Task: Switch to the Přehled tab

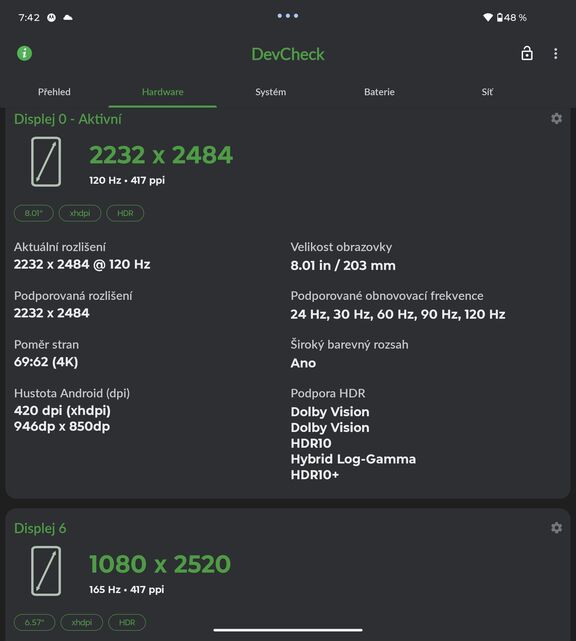Action: [x=54, y=92]
